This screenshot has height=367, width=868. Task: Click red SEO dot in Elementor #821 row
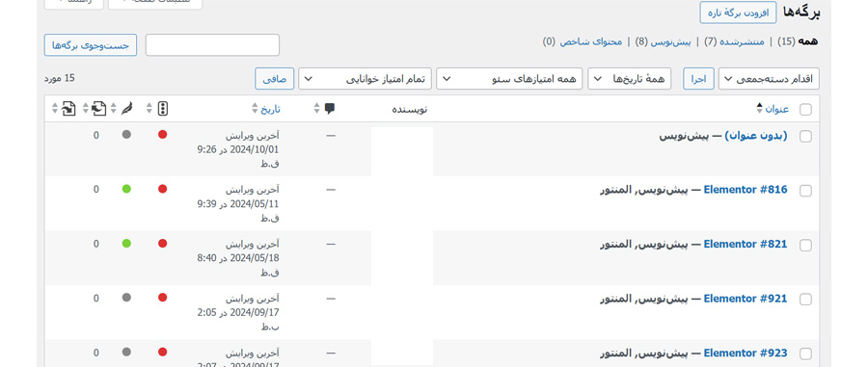pos(163,243)
